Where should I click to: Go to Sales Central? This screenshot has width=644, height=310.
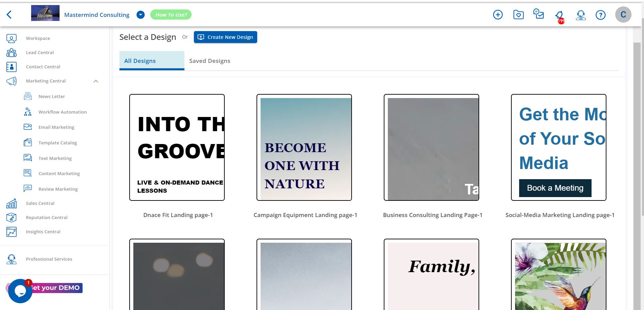pyautogui.click(x=40, y=203)
